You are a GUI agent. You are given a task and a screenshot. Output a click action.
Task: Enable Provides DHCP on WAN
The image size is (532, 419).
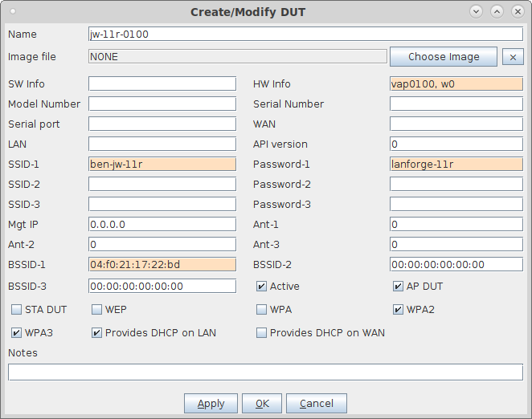click(262, 332)
